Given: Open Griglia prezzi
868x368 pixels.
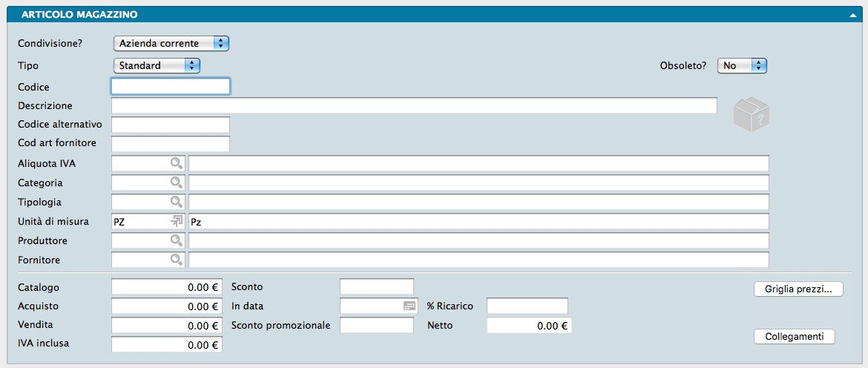Looking at the screenshot, I should 798,289.
